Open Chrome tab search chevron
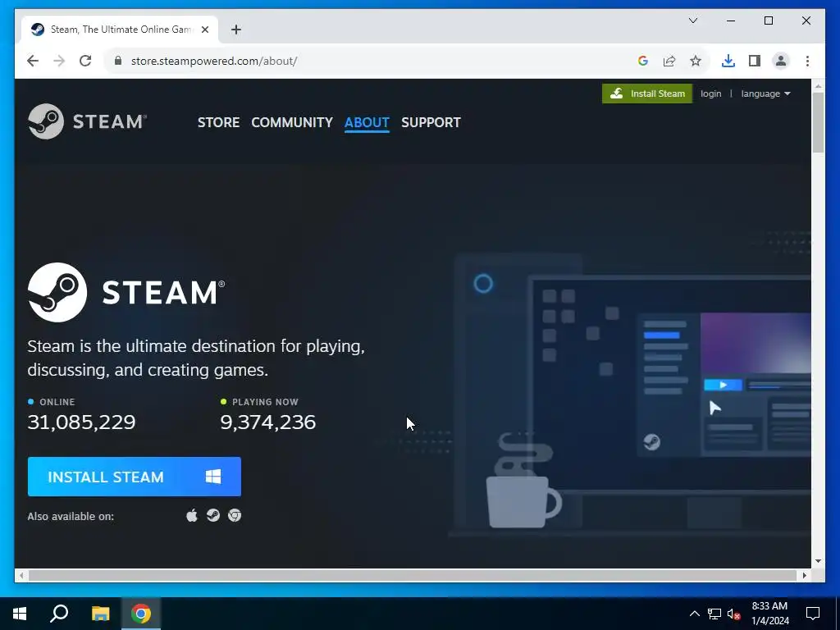The width and height of the screenshot is (840, 630). [692, 21]
